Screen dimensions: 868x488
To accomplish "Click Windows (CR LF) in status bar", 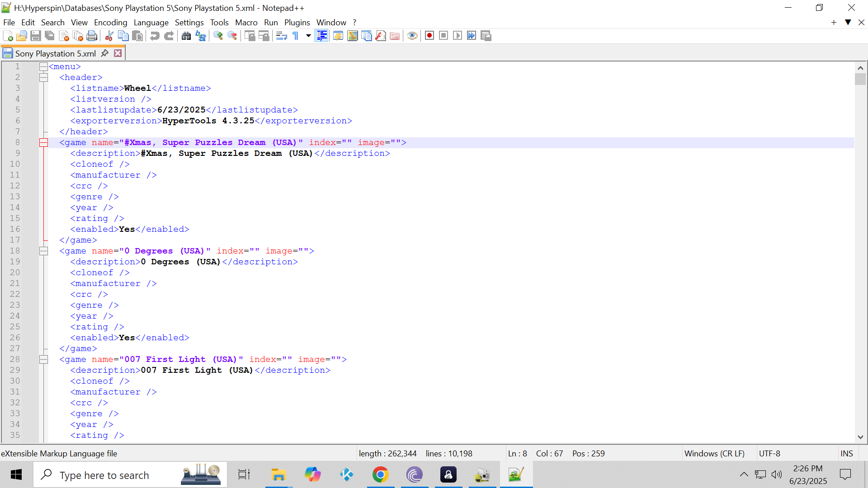I will point(714,454).
